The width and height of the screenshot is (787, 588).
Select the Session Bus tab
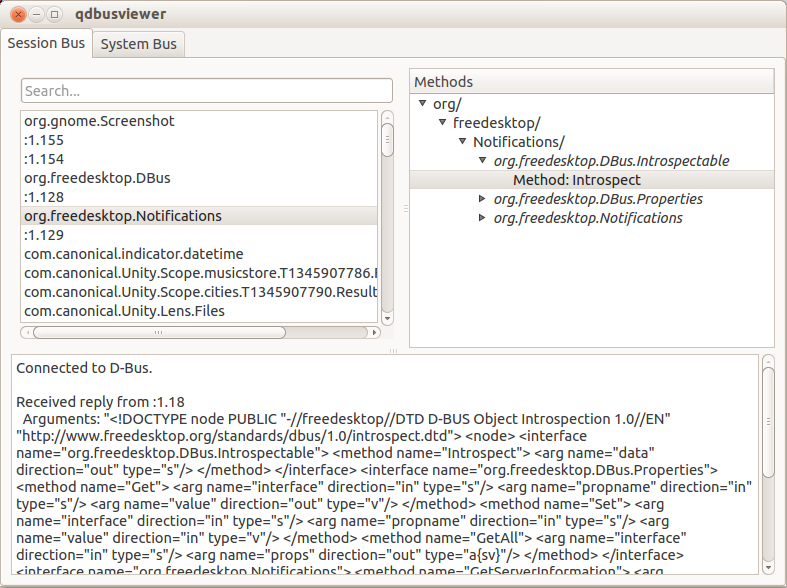tap(46, 43)
